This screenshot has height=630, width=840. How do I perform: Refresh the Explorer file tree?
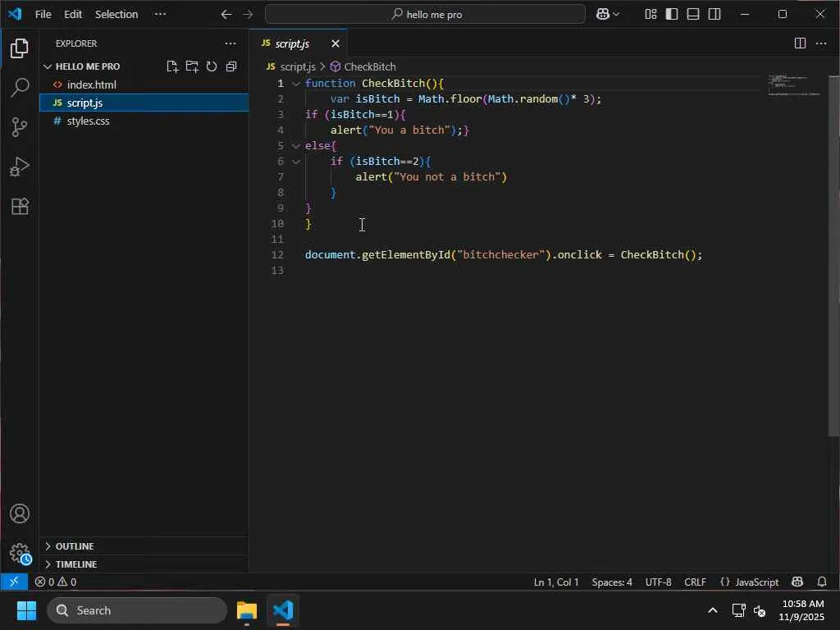pyautogui.click(x=212, y=66)
